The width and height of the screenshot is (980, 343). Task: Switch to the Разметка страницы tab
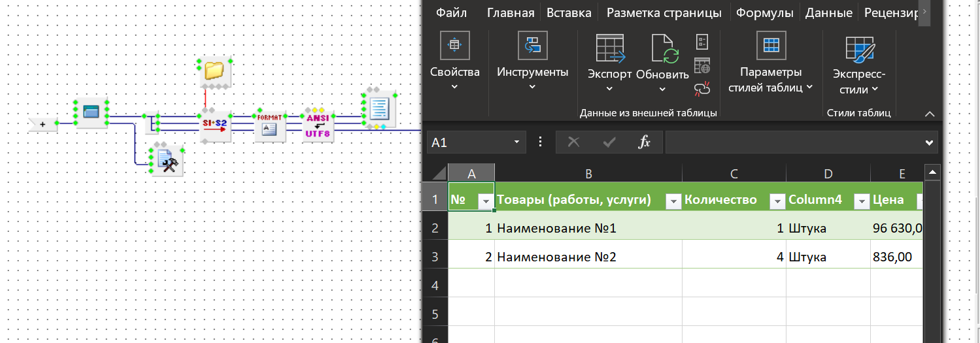tap(664, 13)
